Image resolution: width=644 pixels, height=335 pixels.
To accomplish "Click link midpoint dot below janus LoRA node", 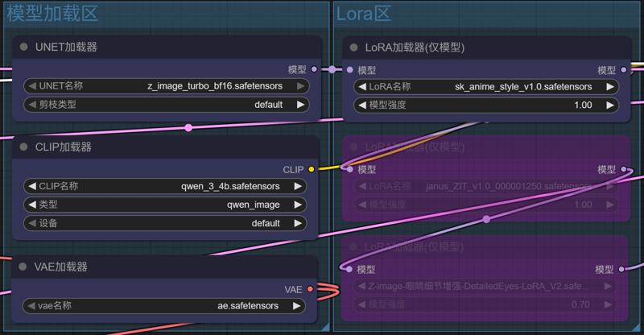I will tap(486, 219).
